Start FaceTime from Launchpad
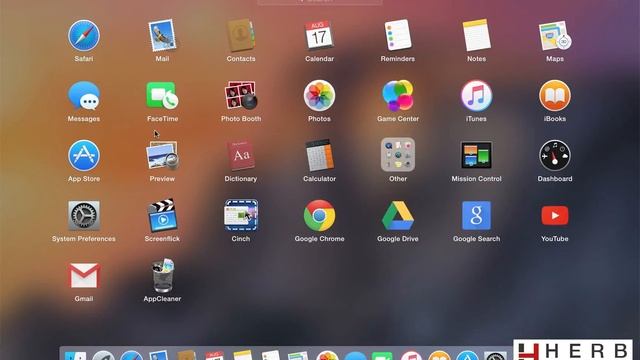Screen dimensions: 640x360 [x=162, y=96]
